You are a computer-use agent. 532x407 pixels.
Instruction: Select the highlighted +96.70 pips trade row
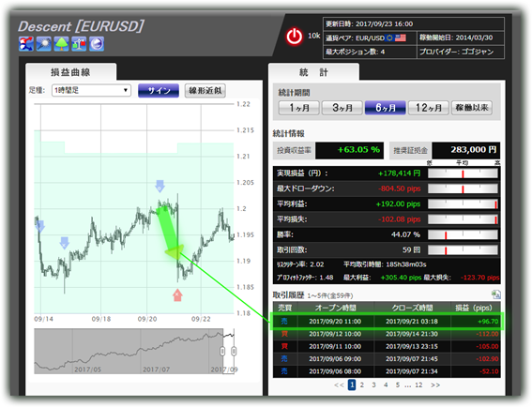click(387, 321)
